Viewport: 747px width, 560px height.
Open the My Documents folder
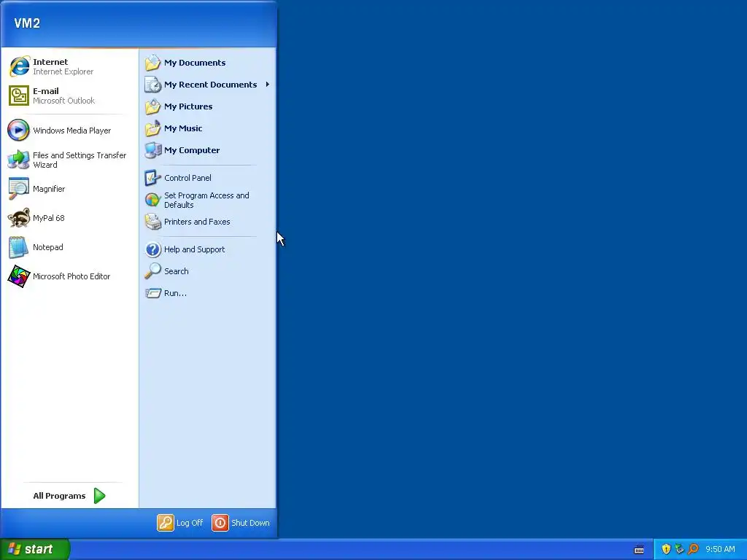[x=208, y=63]
